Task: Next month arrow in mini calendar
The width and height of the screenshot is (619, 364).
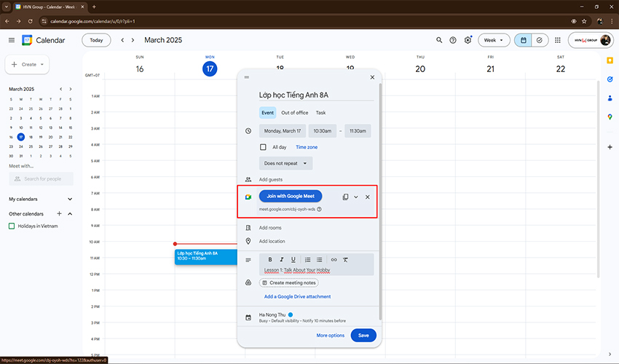Action: [70, 89]
